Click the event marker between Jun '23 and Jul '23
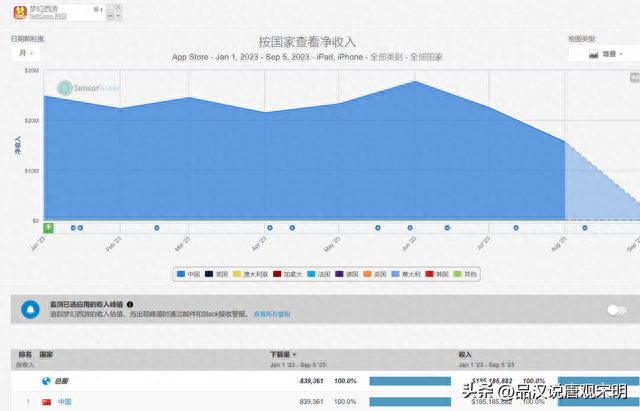This screenshot has height=411, width=640. point(447,228)
